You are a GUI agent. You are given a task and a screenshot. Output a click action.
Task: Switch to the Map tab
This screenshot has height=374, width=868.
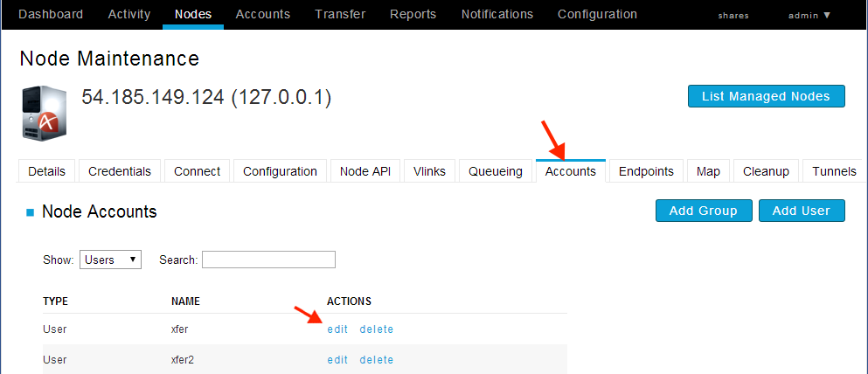(709, 171)
